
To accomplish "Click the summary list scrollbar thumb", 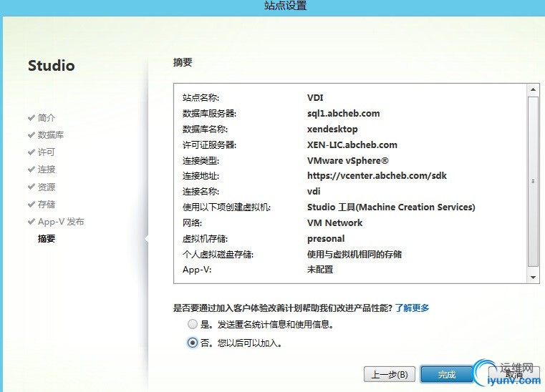I will [x=533, y=182].
